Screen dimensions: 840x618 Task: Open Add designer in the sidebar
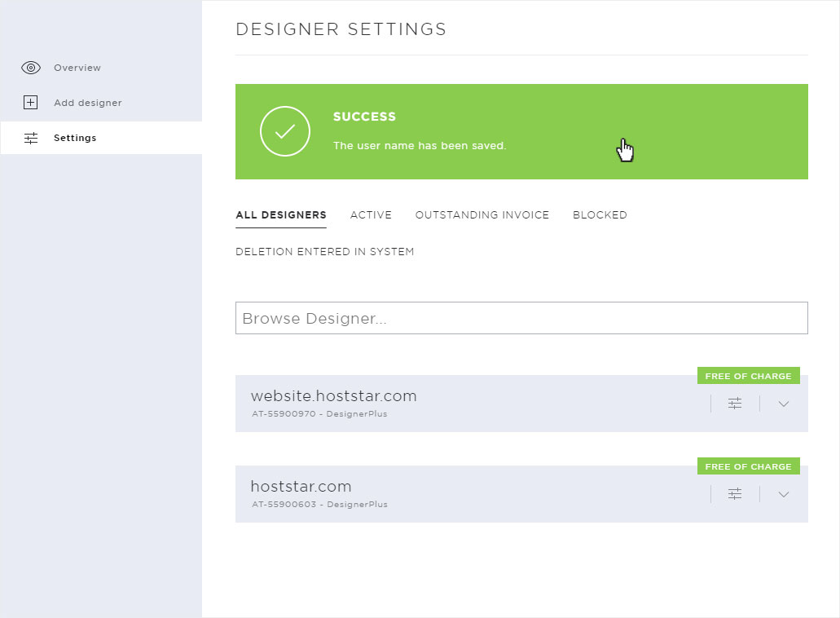[88, 103]
